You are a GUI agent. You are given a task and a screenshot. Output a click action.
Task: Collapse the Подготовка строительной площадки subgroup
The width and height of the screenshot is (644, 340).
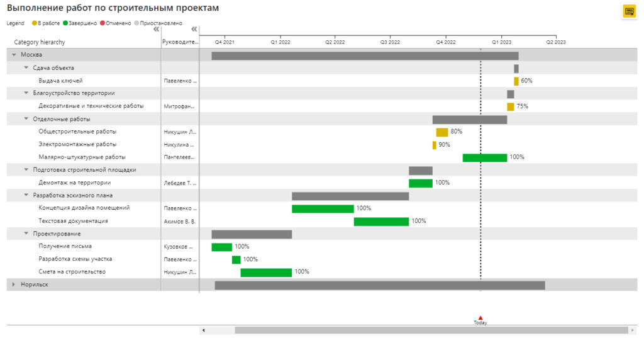click(x=26, y=170)
